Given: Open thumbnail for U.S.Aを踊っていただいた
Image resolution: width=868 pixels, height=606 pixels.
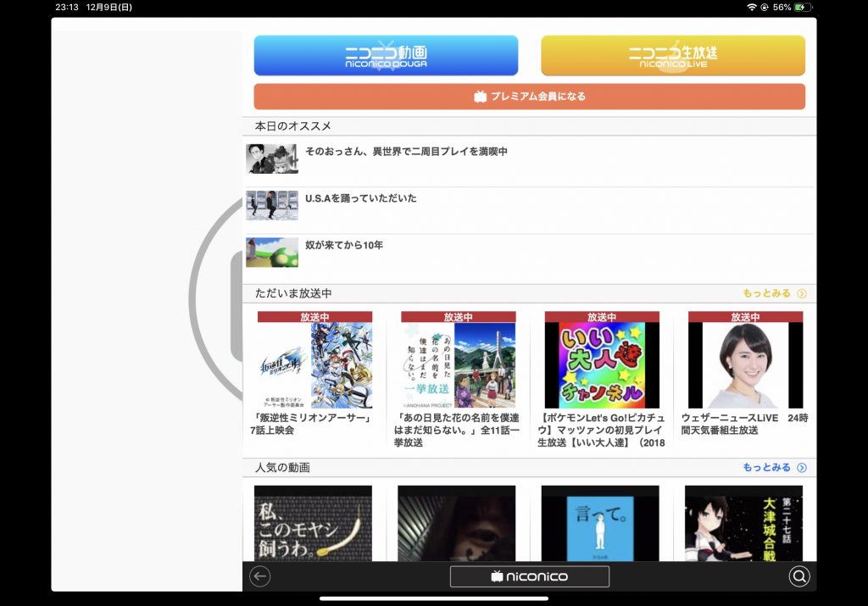Looking at the screenshot, I should point(272,205).
